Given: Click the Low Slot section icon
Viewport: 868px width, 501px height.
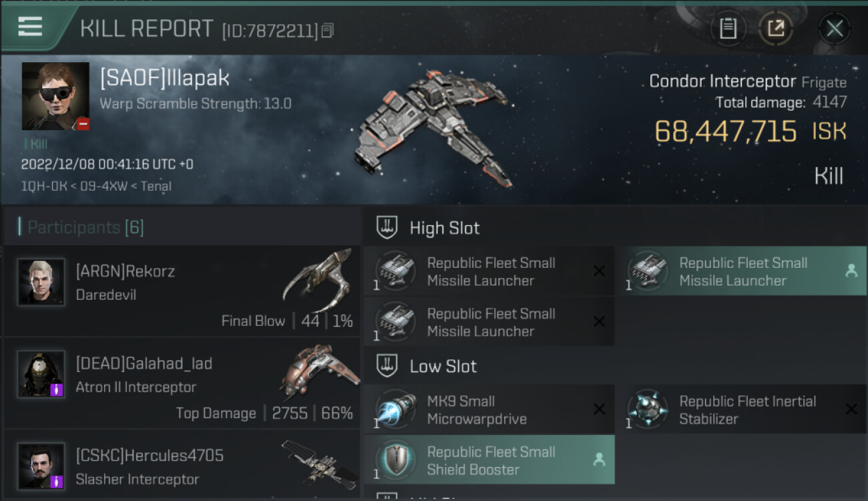Looking at the screenshot, I should click(x=387, y=366).
